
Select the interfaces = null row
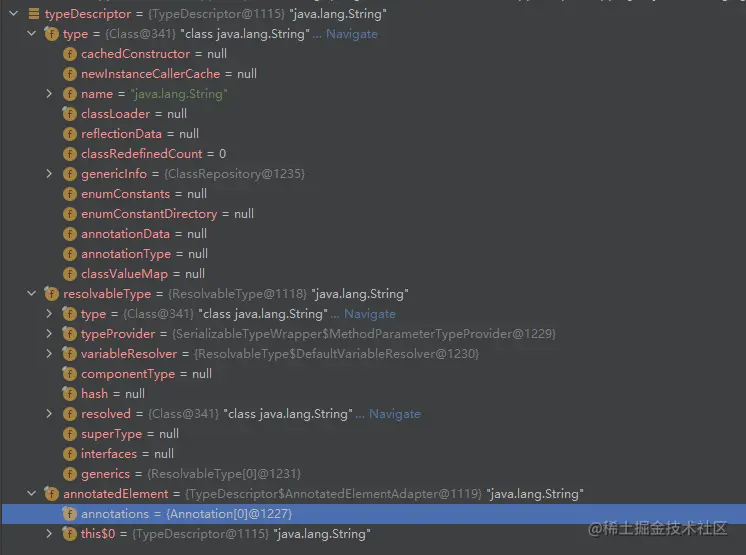(373, 453)
